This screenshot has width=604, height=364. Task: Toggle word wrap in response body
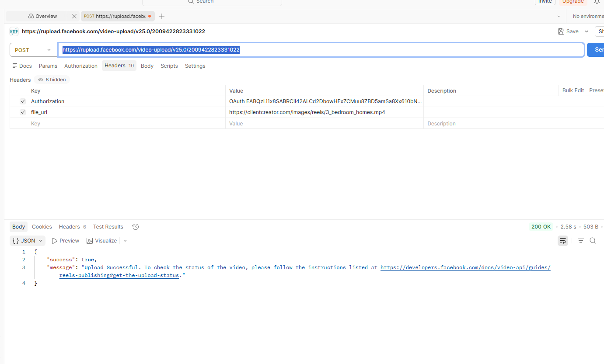(x=563, y=241)
